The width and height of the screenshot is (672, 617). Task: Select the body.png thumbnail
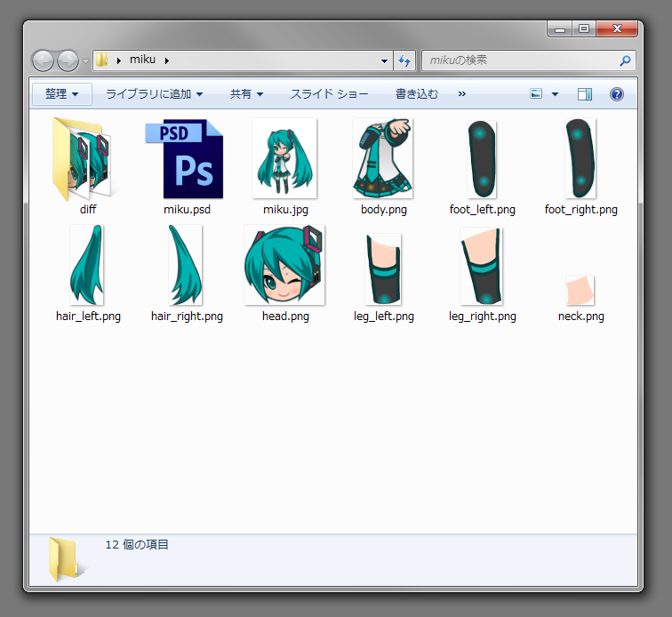click(383, 158)
